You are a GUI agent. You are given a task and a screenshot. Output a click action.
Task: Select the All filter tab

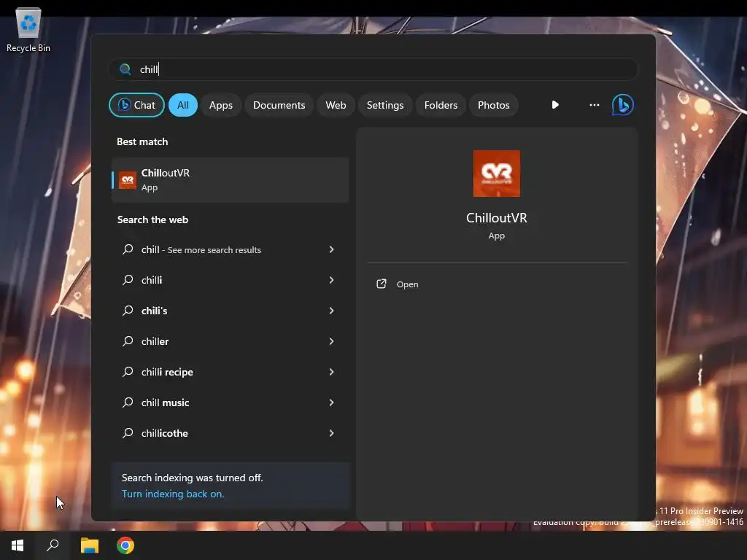pos(183,105)
